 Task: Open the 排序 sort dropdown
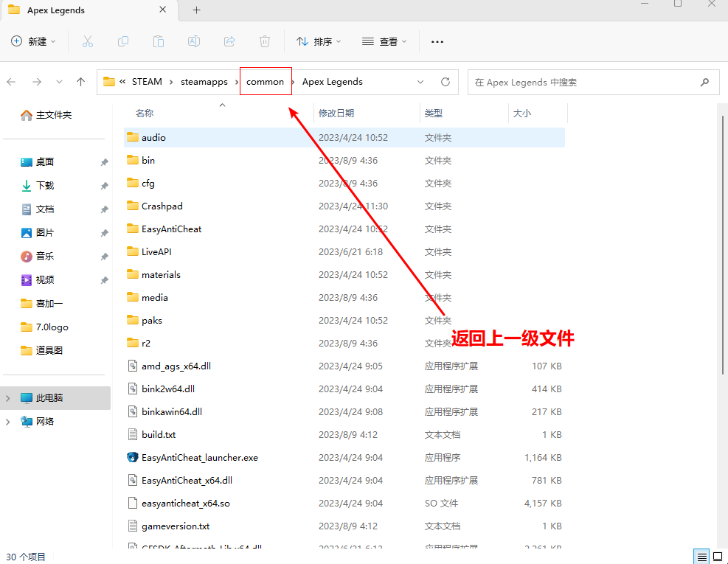[x=319, y=41]
